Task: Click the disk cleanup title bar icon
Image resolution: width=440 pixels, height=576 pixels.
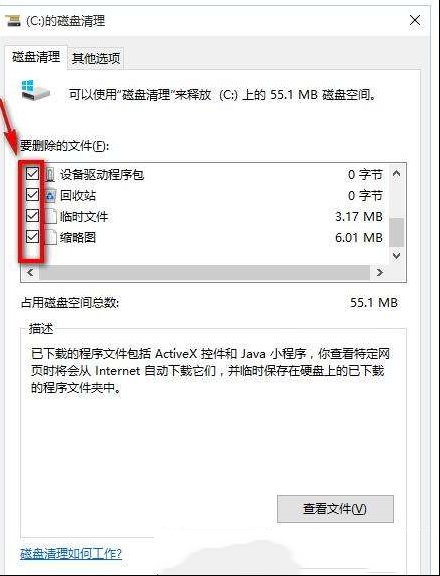Action: pos(13,21)
